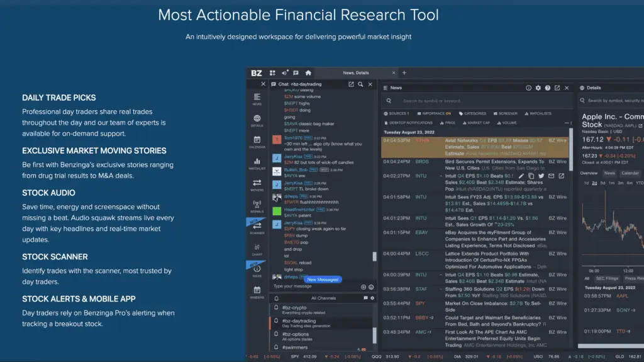Click the EBAY ticker in news feed
This screenshot has width=644, height=362.
421,232
